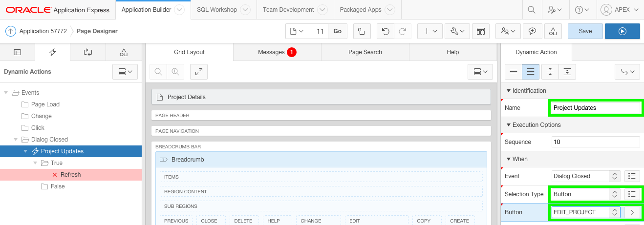The image size is (644, 225).
Task: Open the Team Development comment icon
Action: tap(532, 31)
